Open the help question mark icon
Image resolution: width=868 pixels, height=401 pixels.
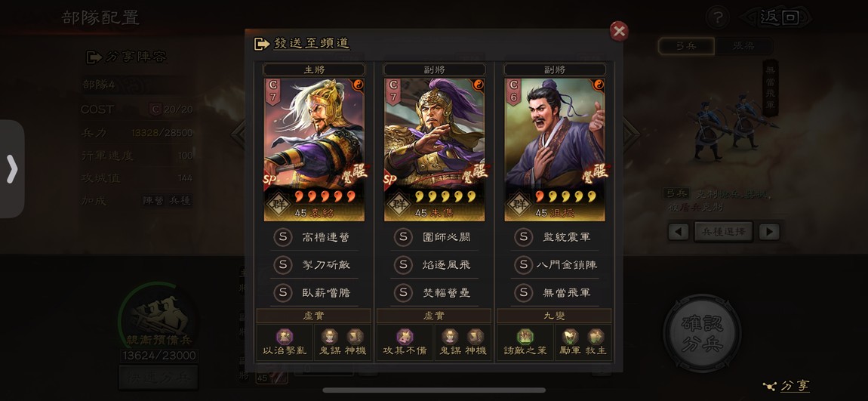(x=718, y=18)
